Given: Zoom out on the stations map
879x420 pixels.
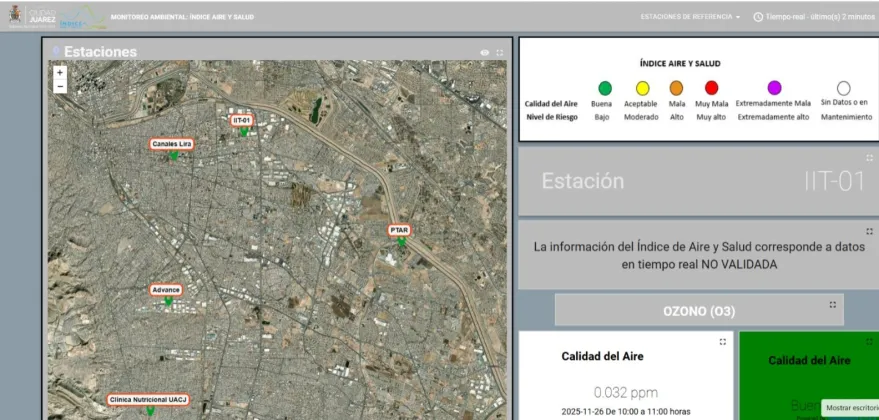Looking at the screenshot, I should (x=60, y=87).
